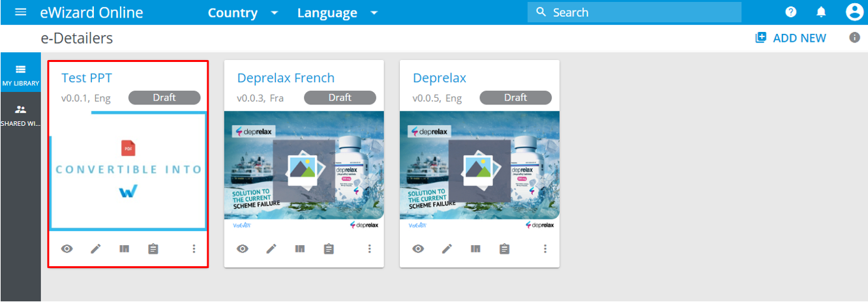This screenshot has width=868, height=302.
Task: Open the user account avatar menu
Action: click(854, 12)
